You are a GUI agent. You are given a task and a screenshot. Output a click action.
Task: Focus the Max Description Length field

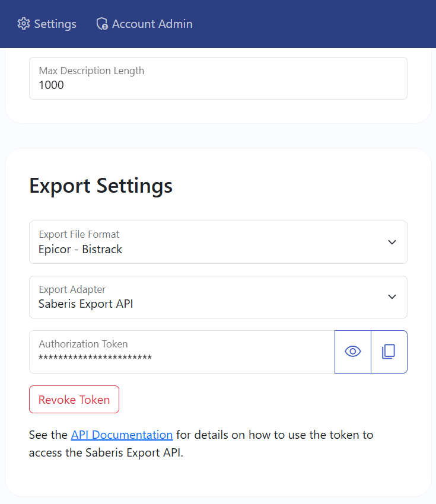pos(218,78)
